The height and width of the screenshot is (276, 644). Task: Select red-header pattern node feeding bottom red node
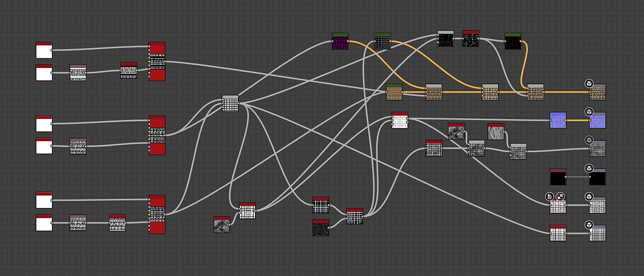(118, 223)
